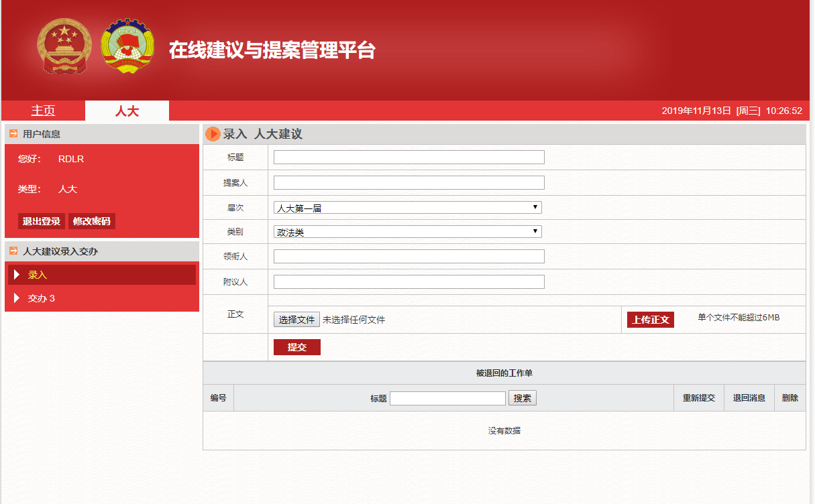Click the username RDLR text

pyautogui.click(x=71, y=159)
